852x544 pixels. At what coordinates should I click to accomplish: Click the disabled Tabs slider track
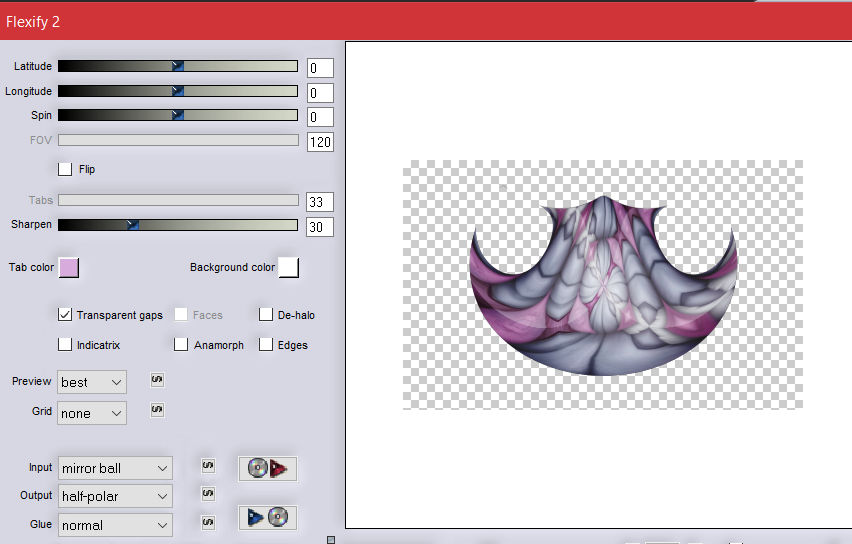178,200
